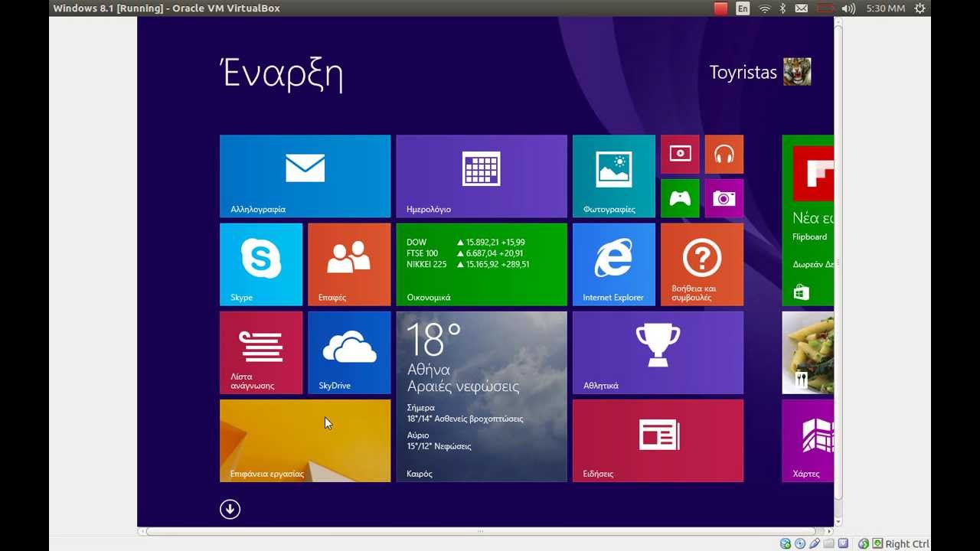Open the Ημερολόγιο calendar tile

pos(482,176)
